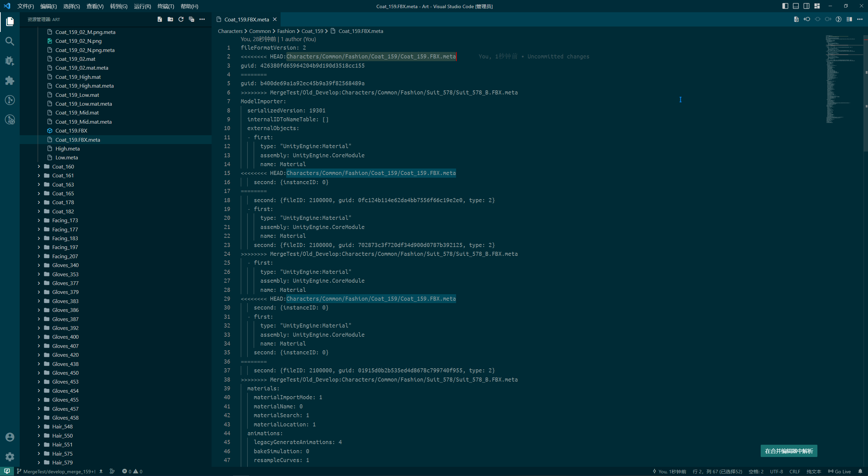Image resolution: width=868 pixels, height=476 pixels.
Task: Open the Manage gear icon
Action: click(x=10, y=456)
